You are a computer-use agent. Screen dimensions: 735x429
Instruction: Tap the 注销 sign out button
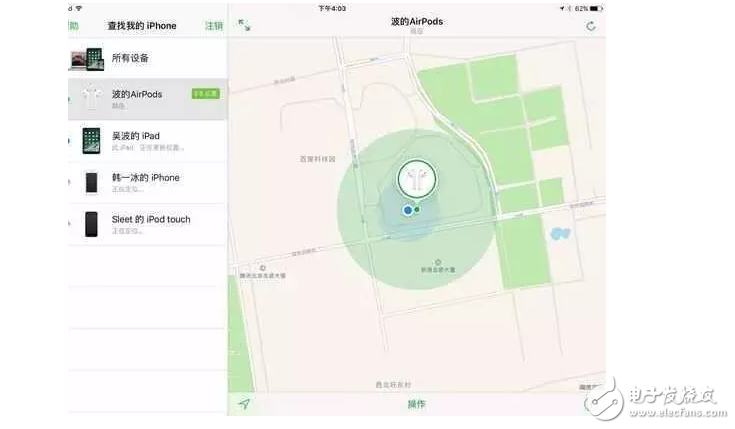point(214,25)
